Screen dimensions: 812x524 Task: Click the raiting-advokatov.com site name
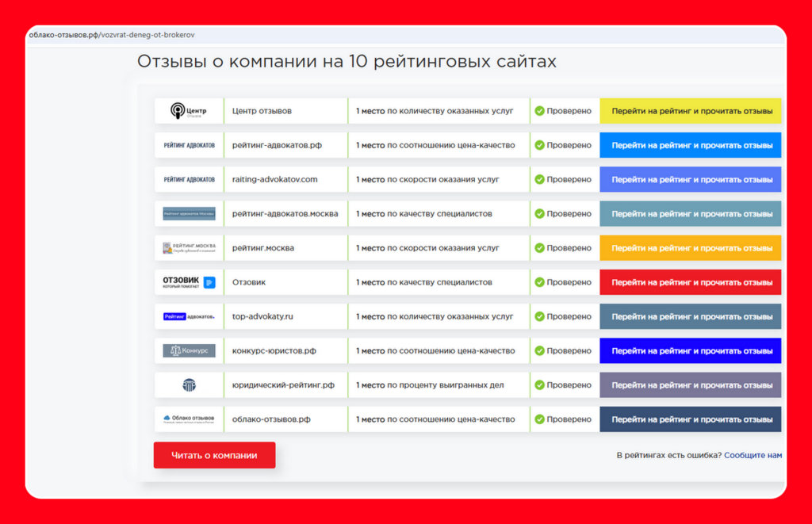pos(274,179)
